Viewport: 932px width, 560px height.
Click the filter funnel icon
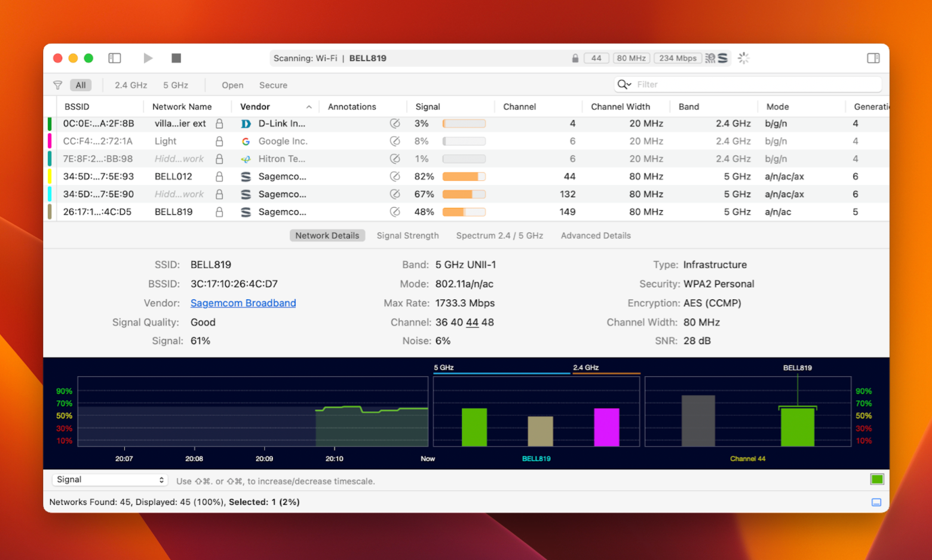pos(57,85)
